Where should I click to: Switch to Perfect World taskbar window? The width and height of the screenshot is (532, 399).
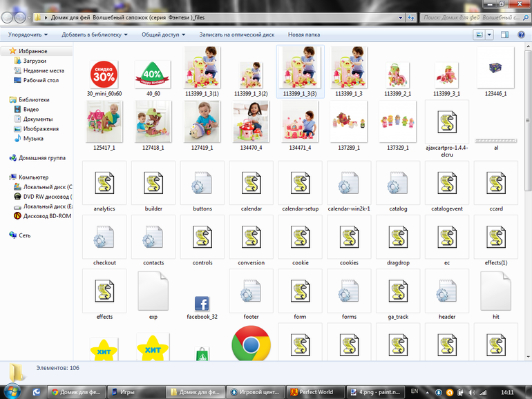[316, 392]
